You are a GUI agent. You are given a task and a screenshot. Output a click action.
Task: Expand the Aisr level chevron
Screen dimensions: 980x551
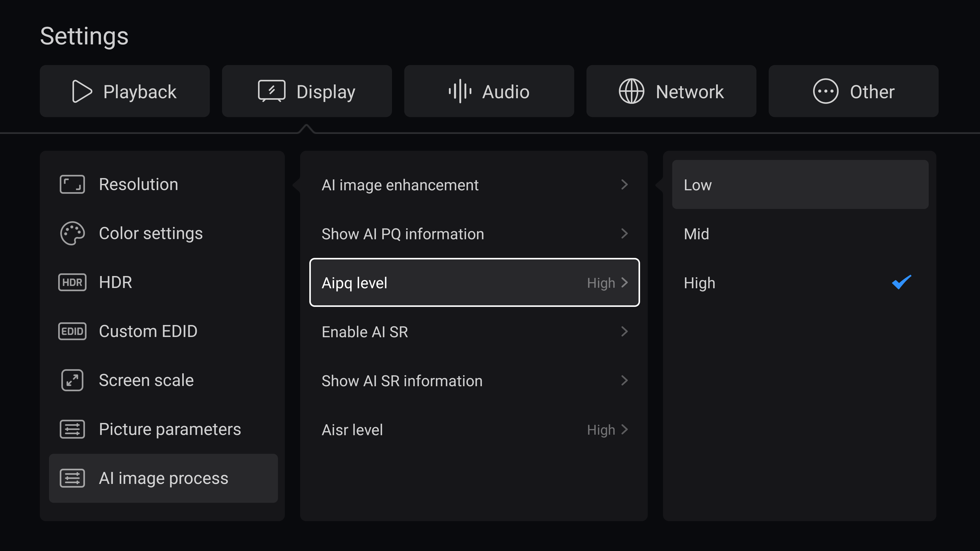pyautogui.click(x=624, y=429)
